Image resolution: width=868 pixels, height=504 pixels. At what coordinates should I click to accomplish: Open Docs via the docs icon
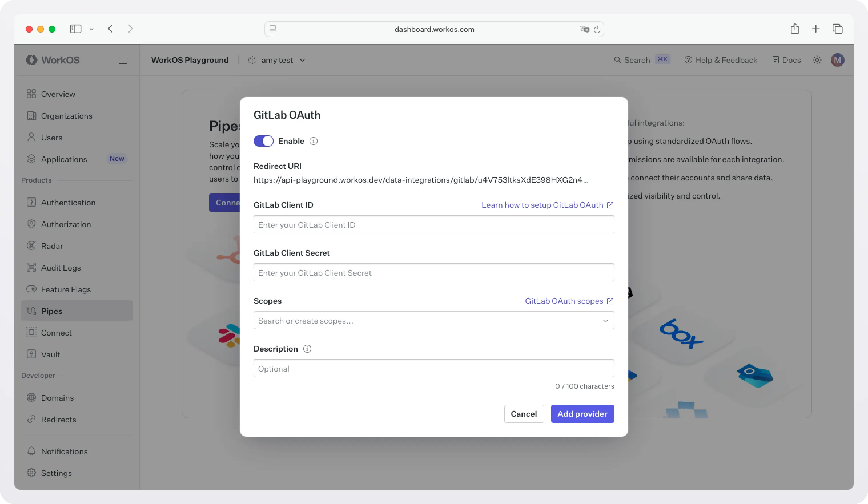775,60
